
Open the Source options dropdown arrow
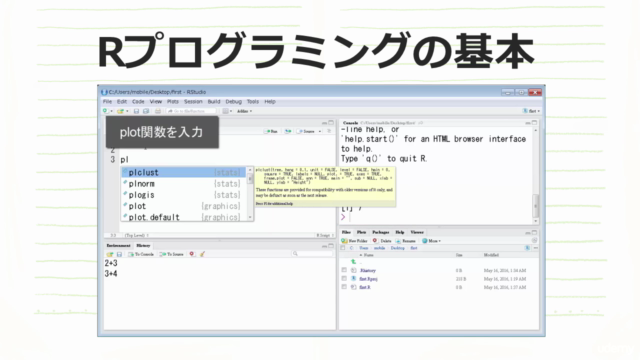320,131
